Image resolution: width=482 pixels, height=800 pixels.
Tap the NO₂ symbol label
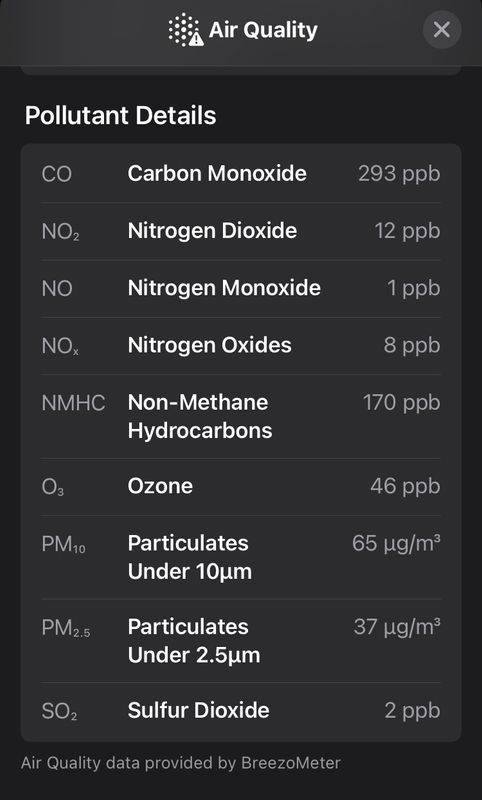(x=60, y=232)
